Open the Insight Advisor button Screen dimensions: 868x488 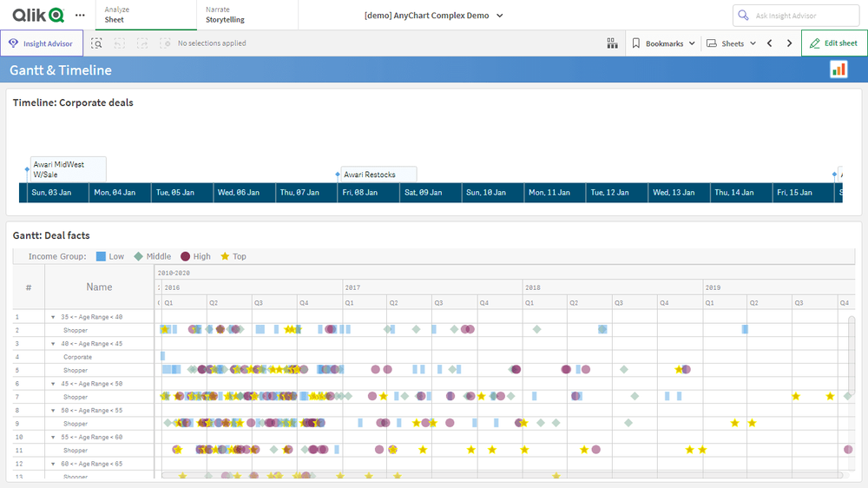pyautogui.click(x=42, y=43)
